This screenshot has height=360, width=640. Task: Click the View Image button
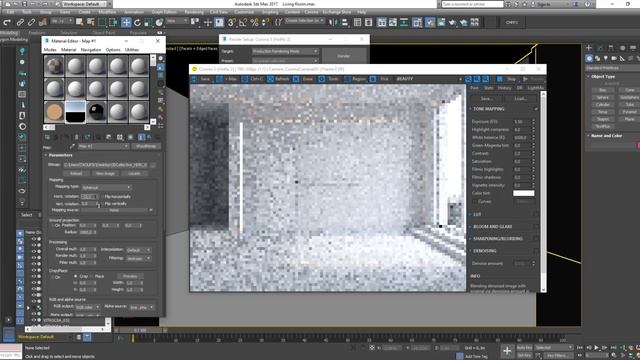pyautogui.click(x=105, y=173)
